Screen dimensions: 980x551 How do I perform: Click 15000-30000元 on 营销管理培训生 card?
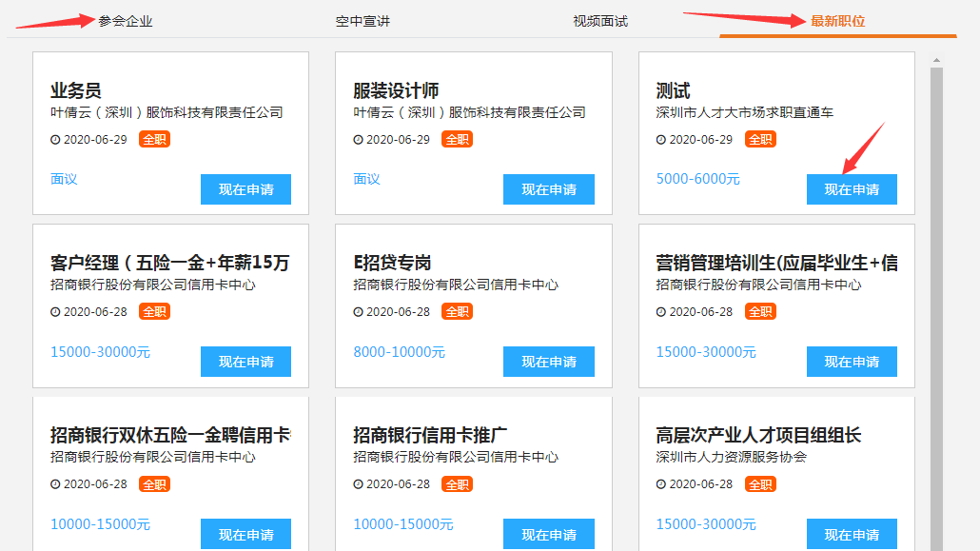[x=706, y=352]
